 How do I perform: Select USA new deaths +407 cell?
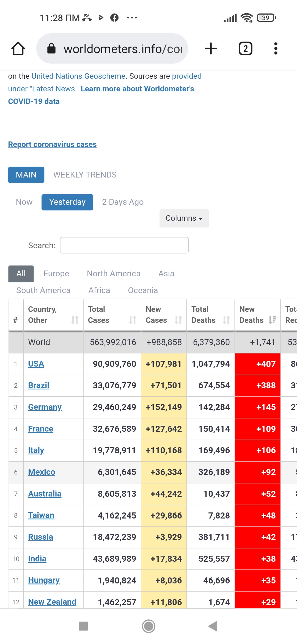coord(258,364)
